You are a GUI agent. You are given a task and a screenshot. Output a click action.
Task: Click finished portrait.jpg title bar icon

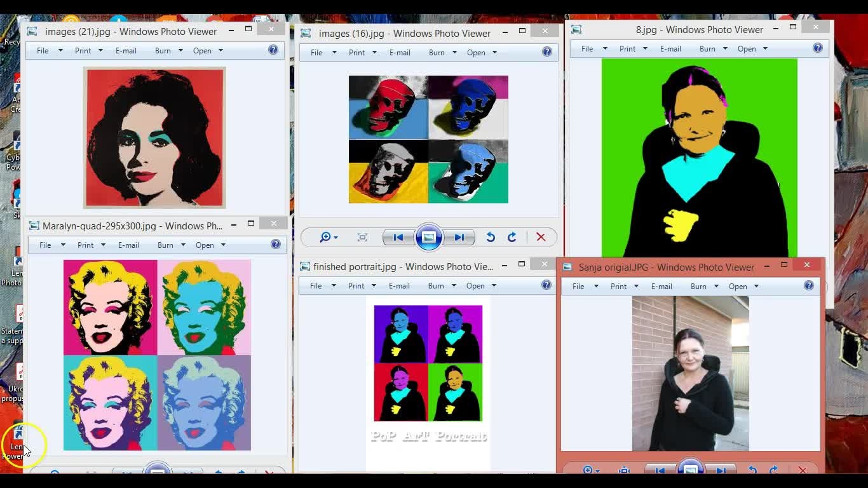click(x=305, y=266)
